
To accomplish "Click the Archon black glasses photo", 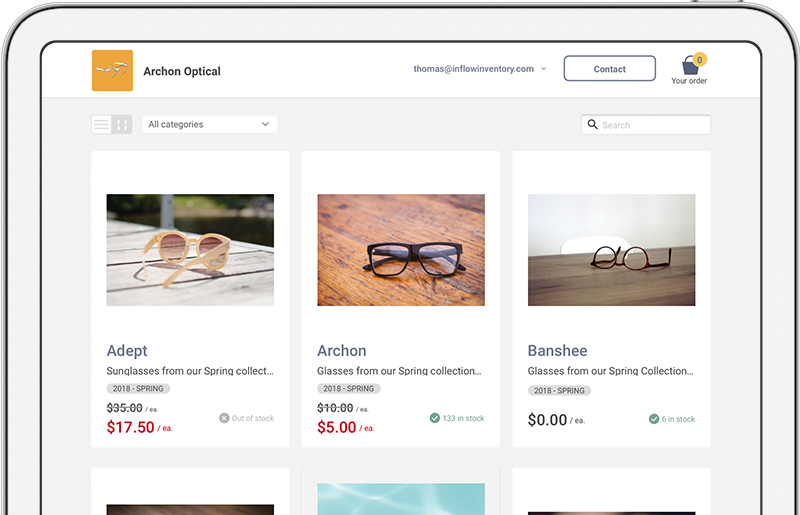I will click(x=401, y=250).
